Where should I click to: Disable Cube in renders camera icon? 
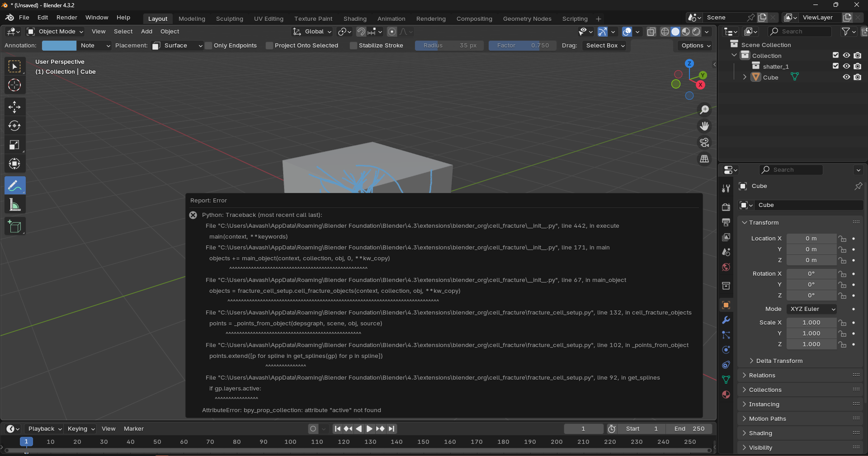pos(858,77)
